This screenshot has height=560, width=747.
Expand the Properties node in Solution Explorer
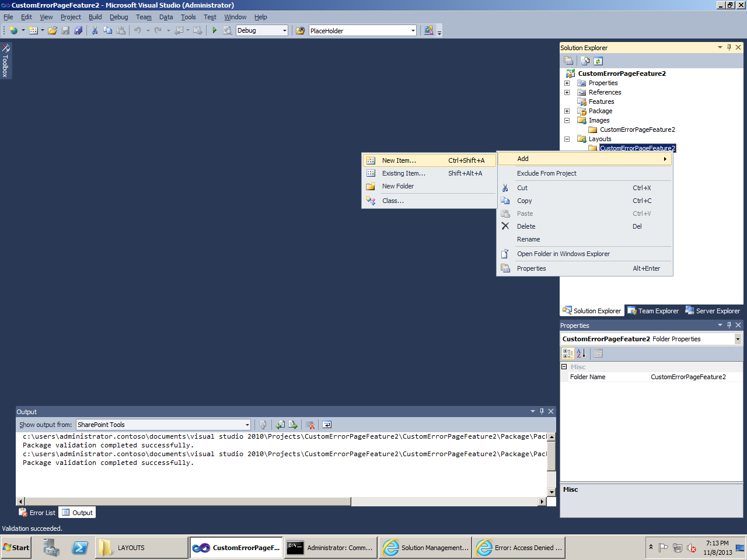pos(567,83)
